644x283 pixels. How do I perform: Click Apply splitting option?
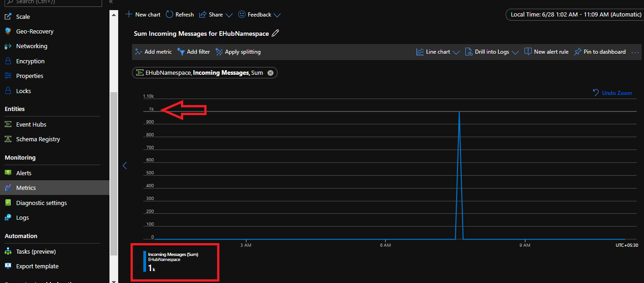point(238,52)
